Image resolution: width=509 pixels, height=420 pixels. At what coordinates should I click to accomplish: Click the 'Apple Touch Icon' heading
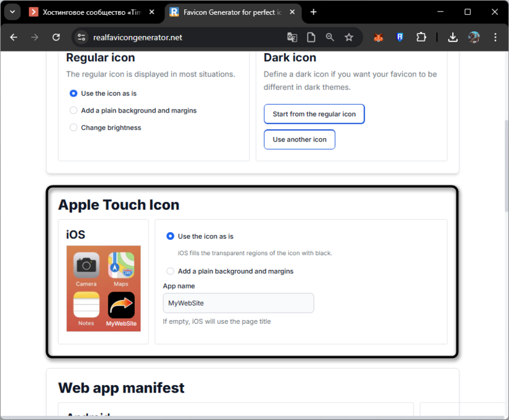[119, 205]
